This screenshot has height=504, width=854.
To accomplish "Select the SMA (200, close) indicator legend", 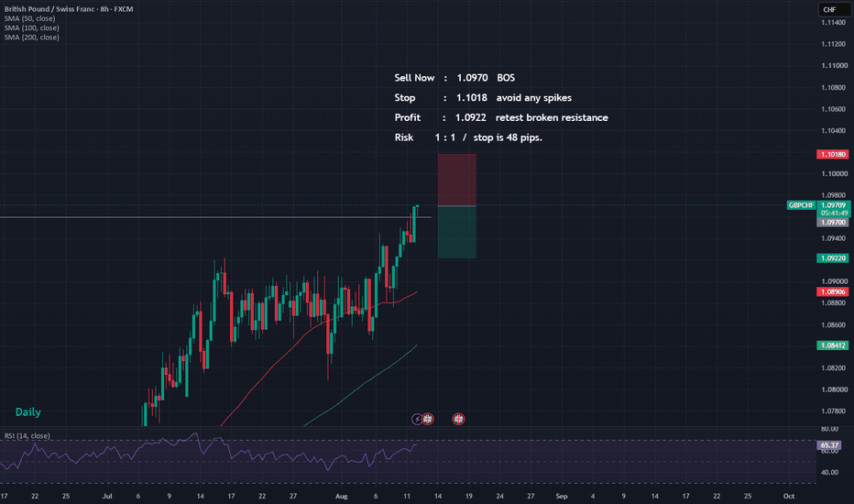I will tap(31, 37).
